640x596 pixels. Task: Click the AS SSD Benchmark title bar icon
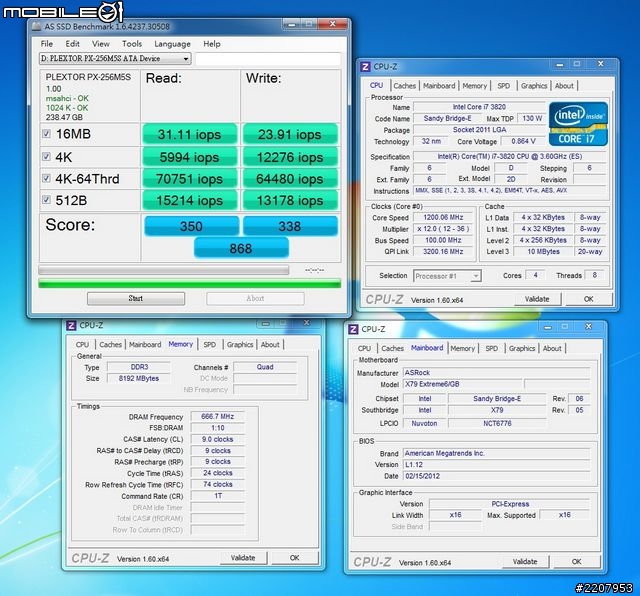tap(36, 27)
